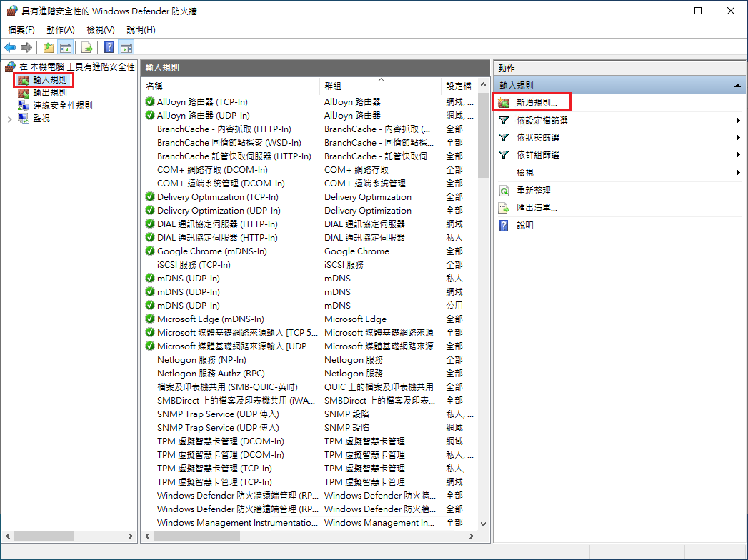Click the rules list horizontal scrollbar thumb

196,536
